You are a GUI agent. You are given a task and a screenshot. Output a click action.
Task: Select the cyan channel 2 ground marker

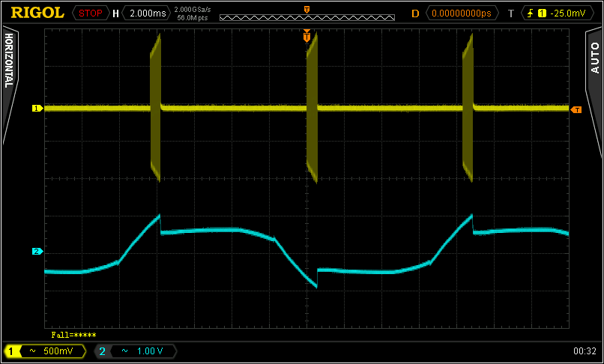tap(36, 251)
